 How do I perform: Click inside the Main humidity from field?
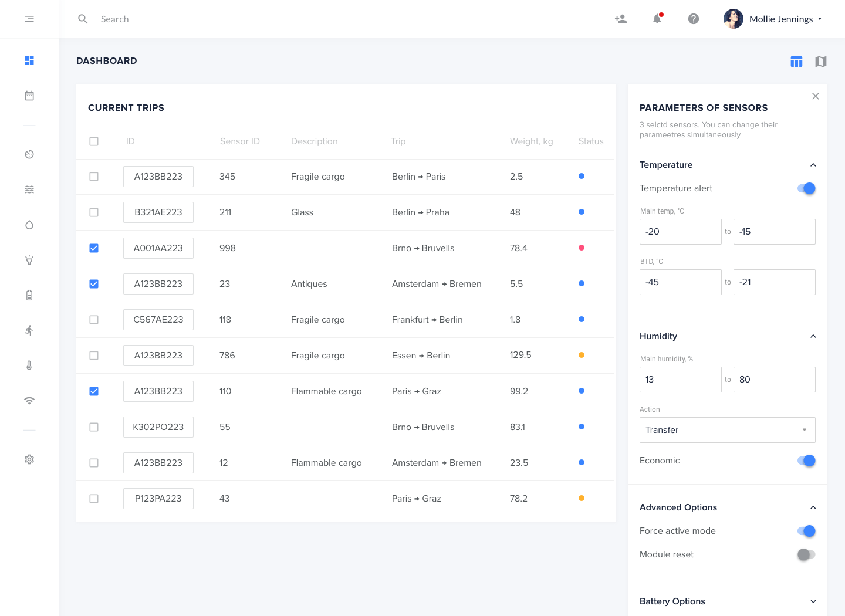pyautogui.click(x=681, y=380)
